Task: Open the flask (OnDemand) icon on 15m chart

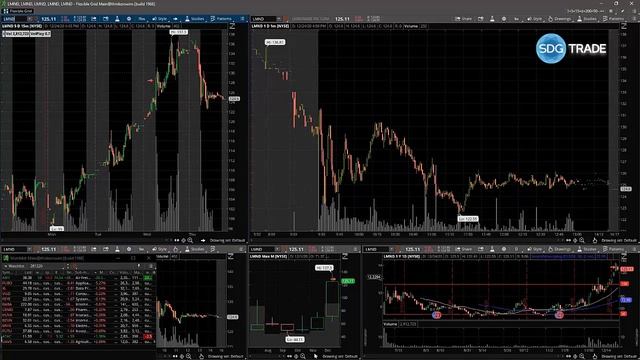Action: (118, 19)
